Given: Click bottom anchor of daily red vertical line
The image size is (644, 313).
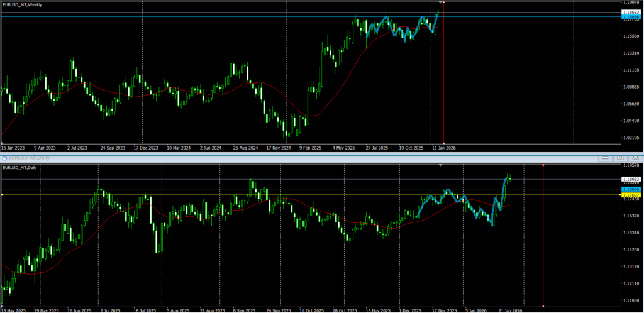Looking at the screenshot, I should 543,306.
